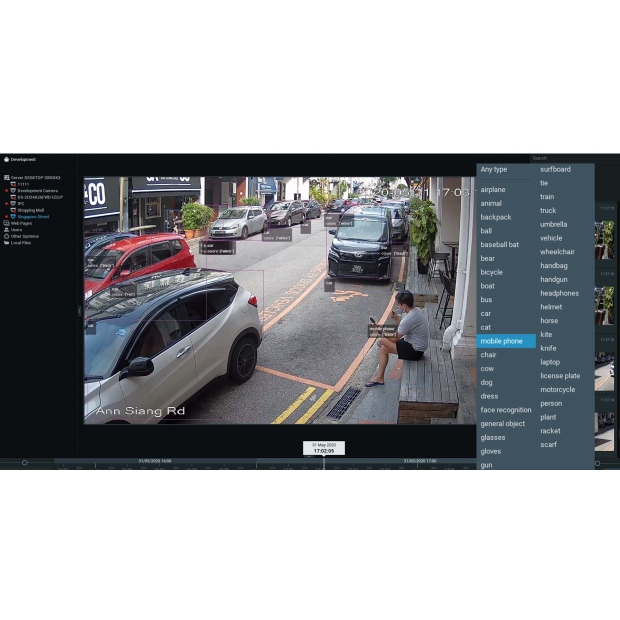Screen dimensions: 620x620
Task: Collapse the left resource panel handle
Action: click(79, 310)
